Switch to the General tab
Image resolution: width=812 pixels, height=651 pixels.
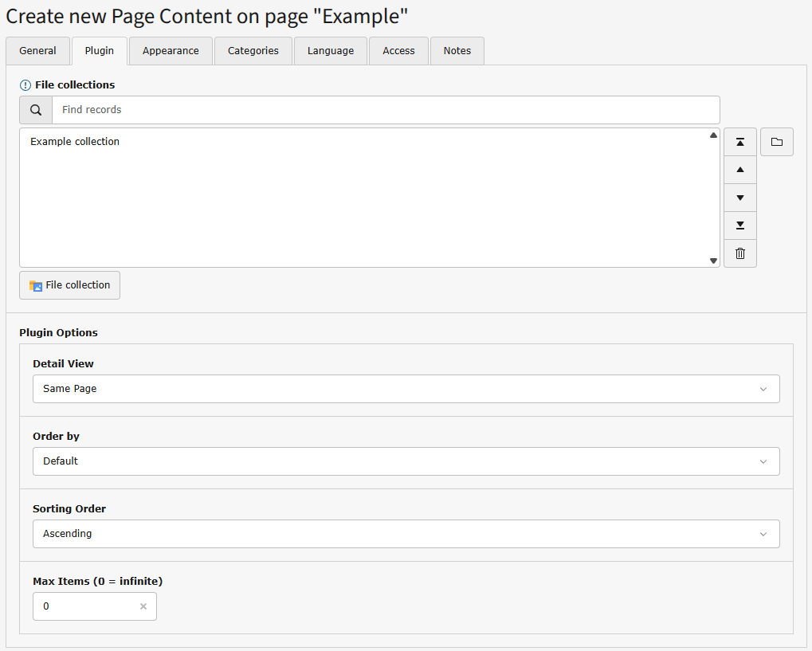pos(37,50)
